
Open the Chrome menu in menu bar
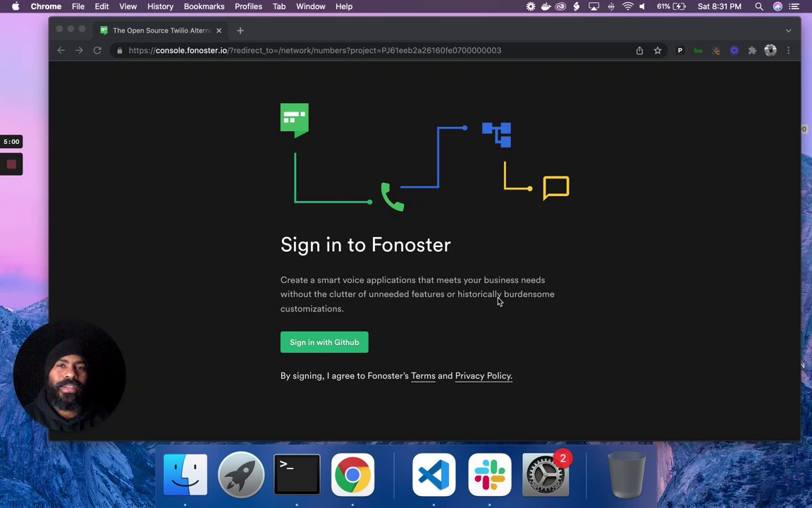point(46,6)
